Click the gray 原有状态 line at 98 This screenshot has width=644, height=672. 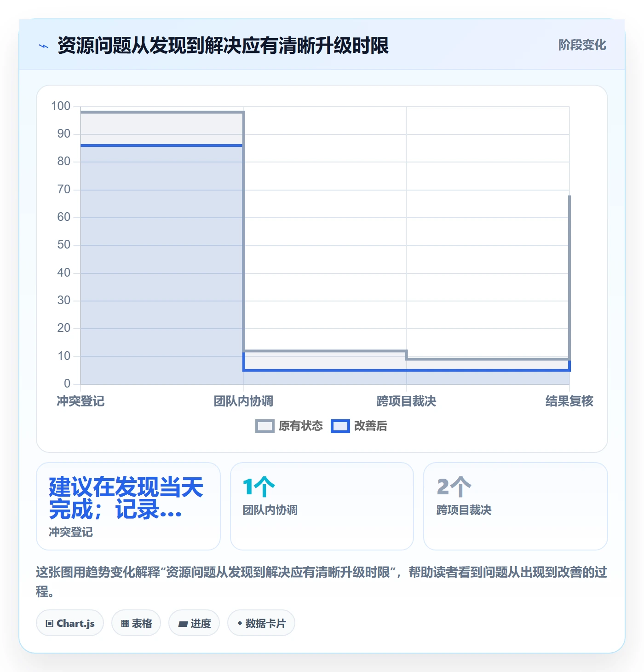click(x=162, y=112)
